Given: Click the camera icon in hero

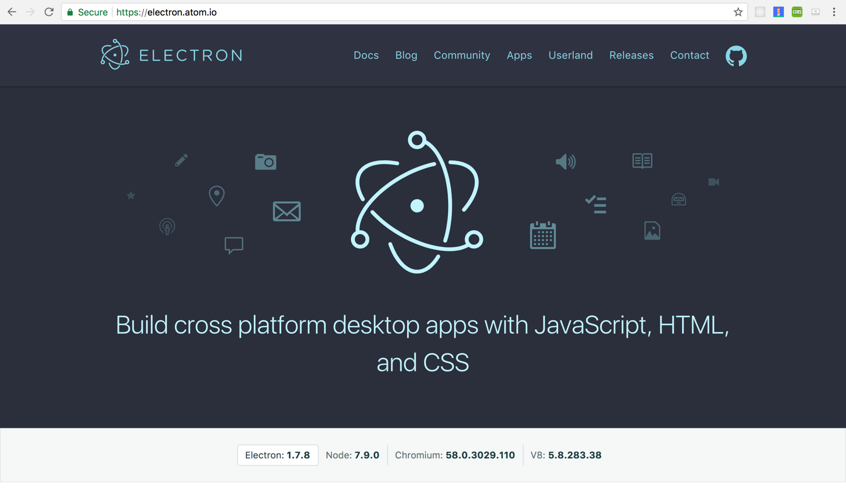Looking at the screenshot, I should click(x=266, y=162).
